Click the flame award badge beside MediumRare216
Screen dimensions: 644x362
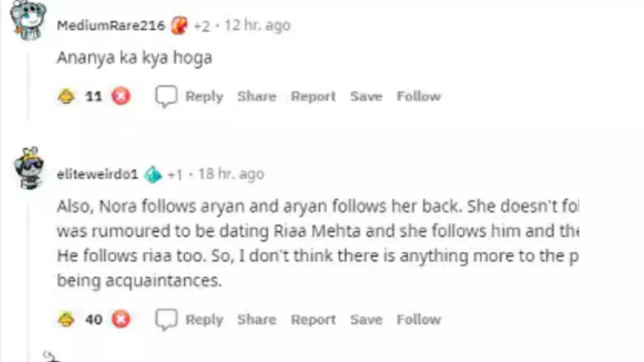(x=179, y=25)
